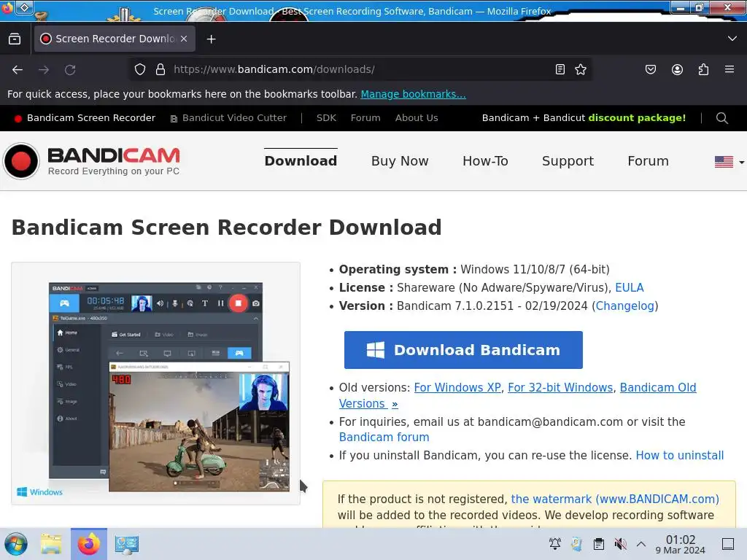Open the Windows Start menu orb
This screenshot has height=560, width=747.
click(x=16, y=544)
